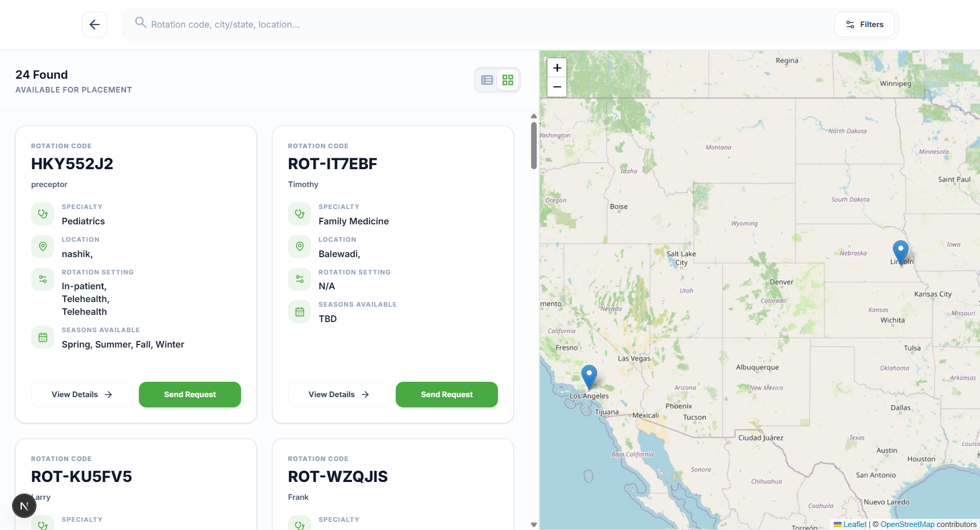Focus the rotation code search field

pyautogui.click(x=480, y=25)
